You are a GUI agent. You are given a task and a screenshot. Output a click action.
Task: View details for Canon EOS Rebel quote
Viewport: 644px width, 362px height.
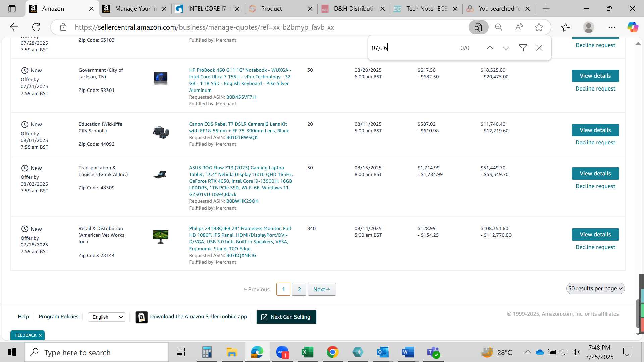[595, 130]
